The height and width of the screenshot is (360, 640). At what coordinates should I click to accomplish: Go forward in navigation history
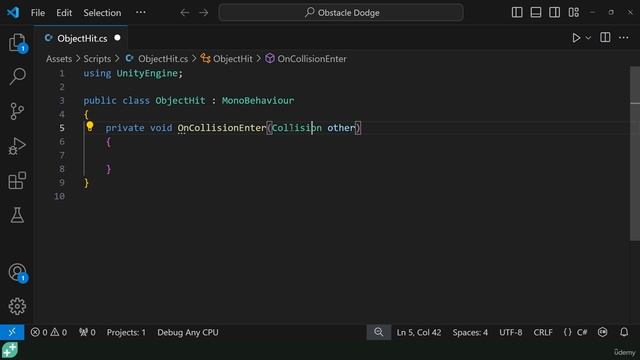coord(203,13)
